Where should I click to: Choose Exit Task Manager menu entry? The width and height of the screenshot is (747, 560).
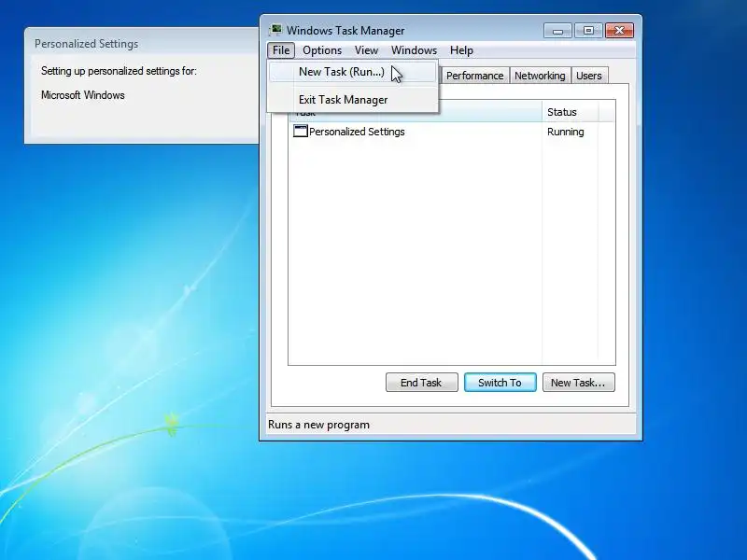353,100
